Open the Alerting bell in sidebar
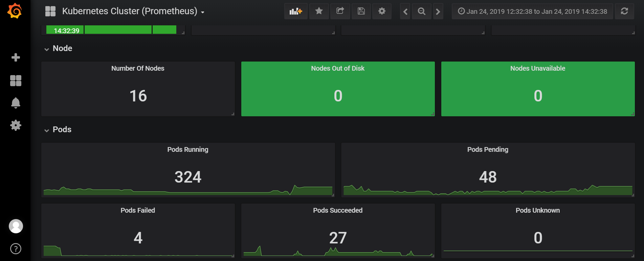This screenshot has height=261, width=644. click(16, 103)
